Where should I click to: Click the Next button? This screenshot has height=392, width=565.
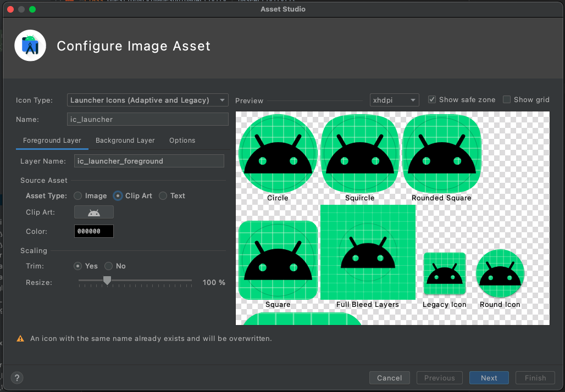[x=489, y=378]
